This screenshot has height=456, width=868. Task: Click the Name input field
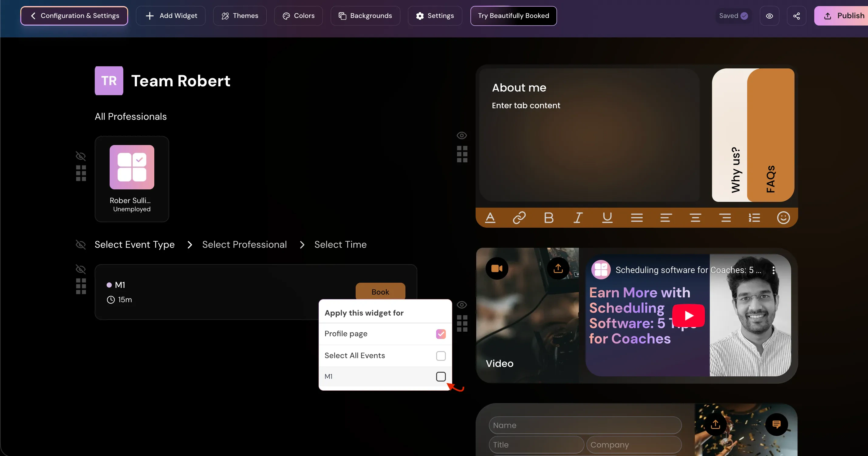click(x=585, y=425)
